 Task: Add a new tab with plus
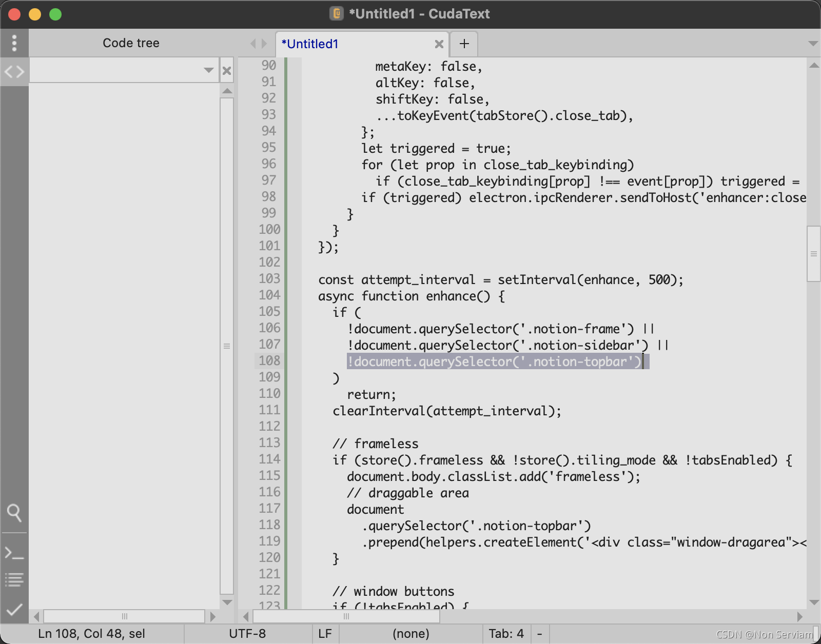click(x=464, y=44)
